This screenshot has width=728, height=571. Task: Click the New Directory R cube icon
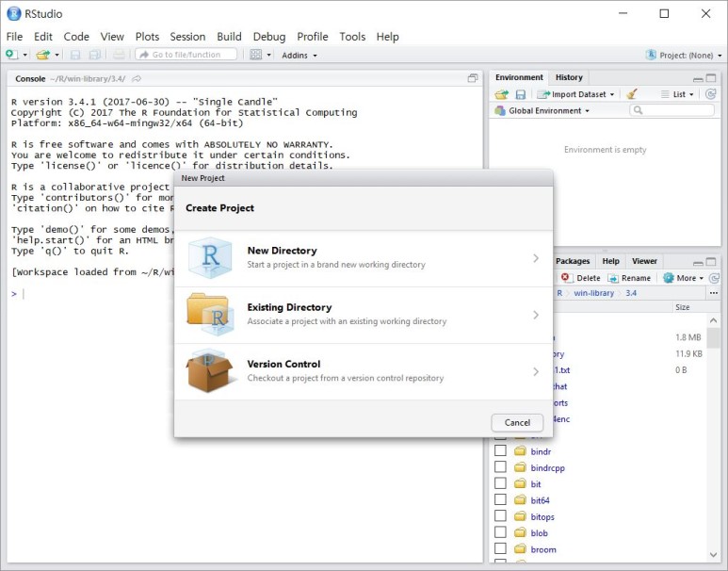pyautogui.click(x=210, y=258)
